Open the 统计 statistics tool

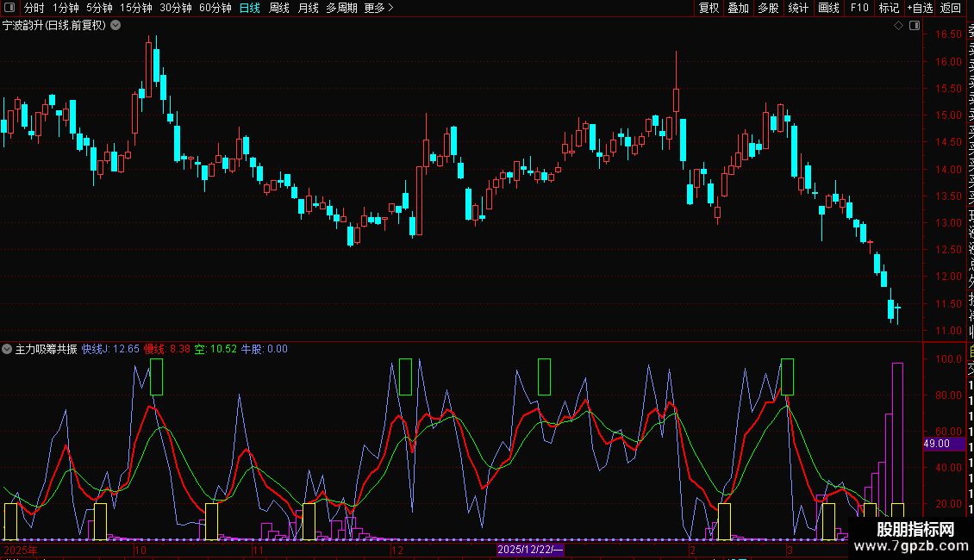tap(798, 8)
